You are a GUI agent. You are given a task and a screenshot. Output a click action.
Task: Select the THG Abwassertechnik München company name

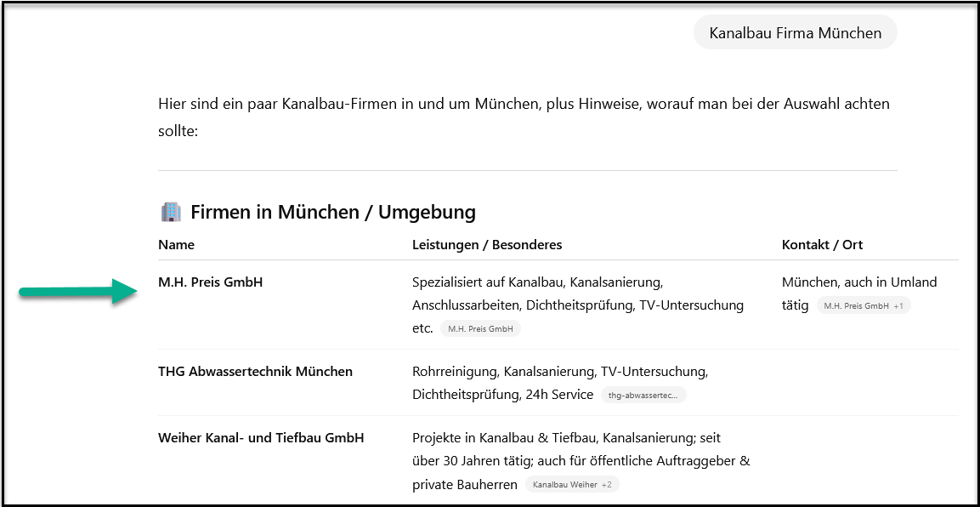[x=255, y=372]
